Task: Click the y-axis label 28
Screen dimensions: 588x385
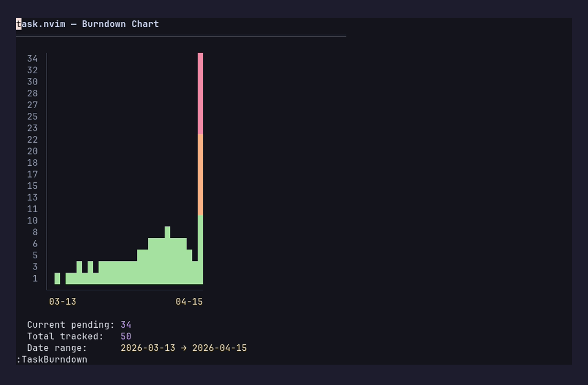Action: coord(32,94)
